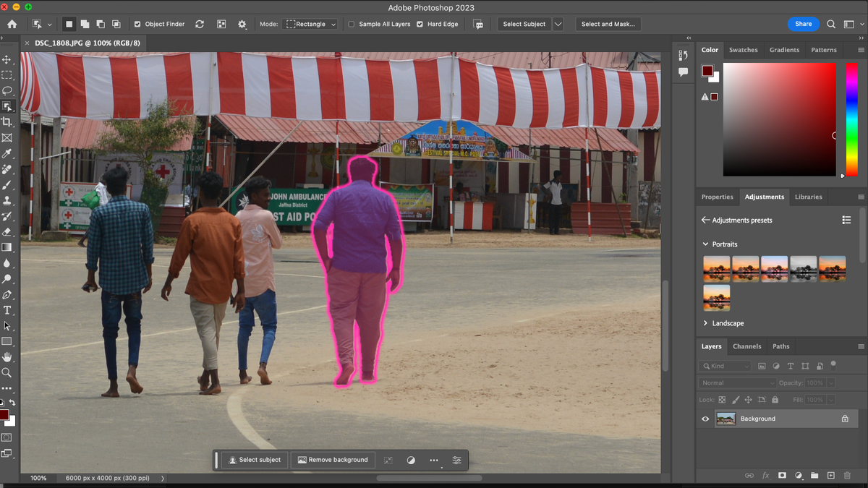This screenshot has height=488, width=868.
Task: Hide the Background layer visibility eye
Action: click(705, 419)
